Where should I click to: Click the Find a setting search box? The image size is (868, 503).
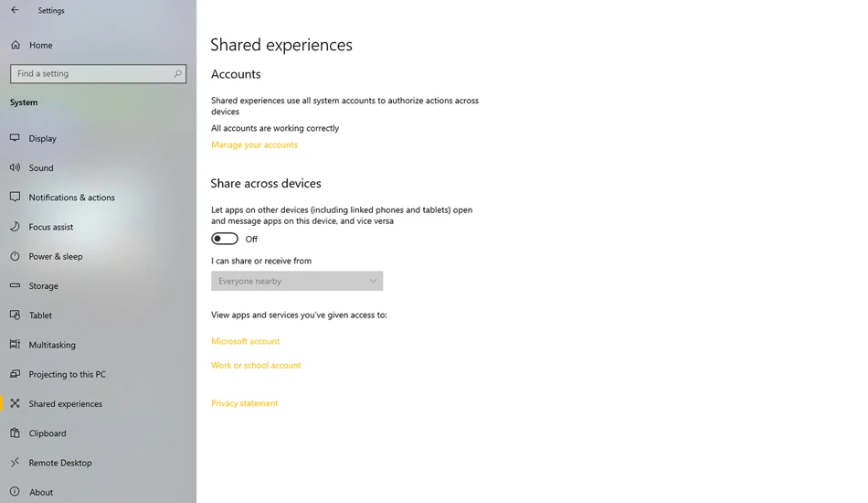[x=98, y=74]
